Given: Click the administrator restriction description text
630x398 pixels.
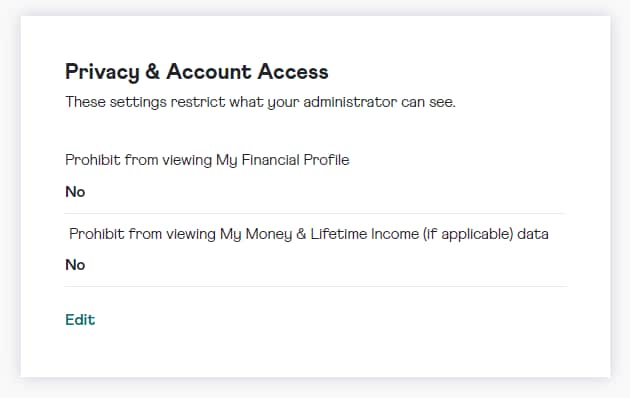Looking at the screenshot, I should pos(260,102).
